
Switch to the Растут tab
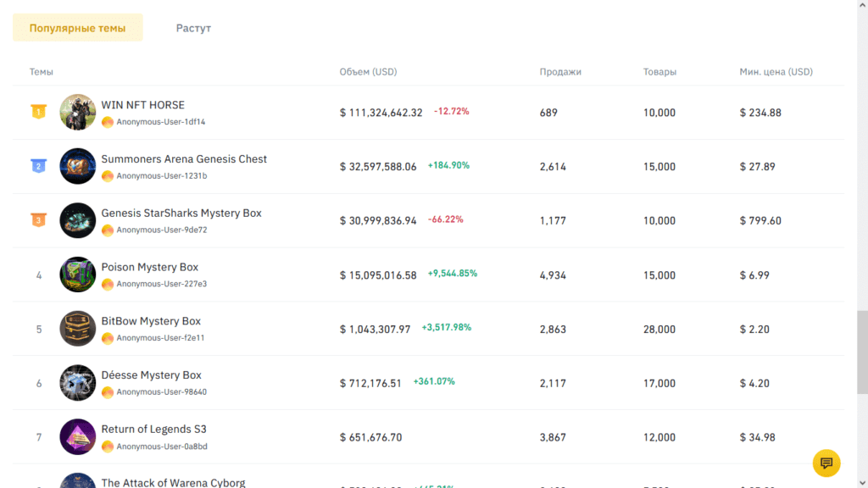pos(193,28)
